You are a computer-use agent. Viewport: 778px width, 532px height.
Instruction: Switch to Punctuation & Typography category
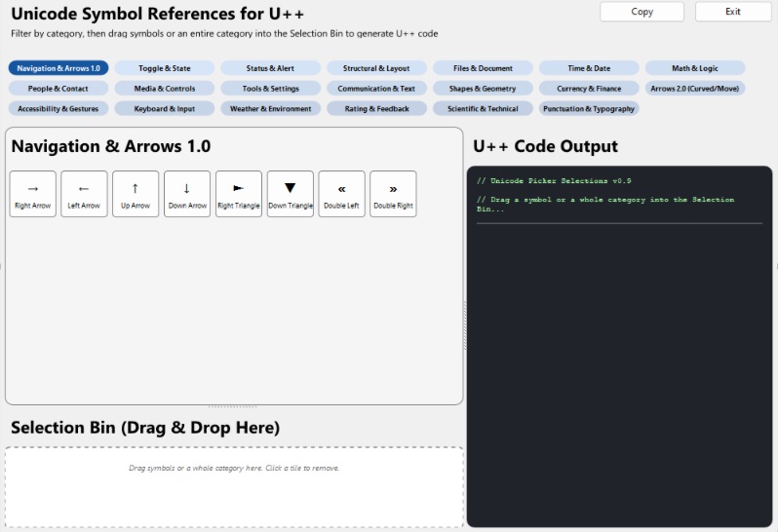(589, 109)
